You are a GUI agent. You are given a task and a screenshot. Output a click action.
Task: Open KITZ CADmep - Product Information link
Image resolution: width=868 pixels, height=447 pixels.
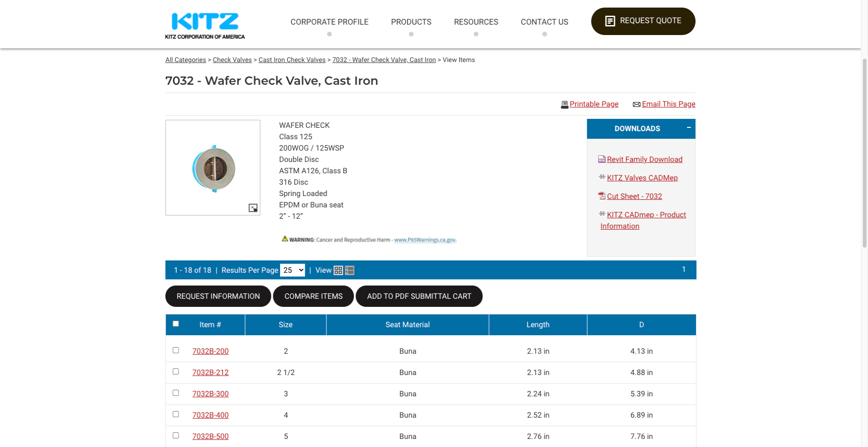tap(643, 221)
